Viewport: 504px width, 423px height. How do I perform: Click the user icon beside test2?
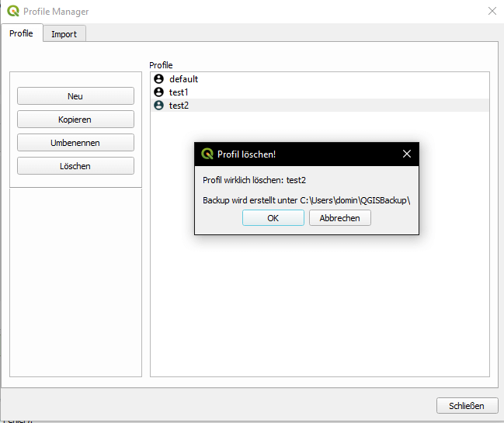[159, 106]
